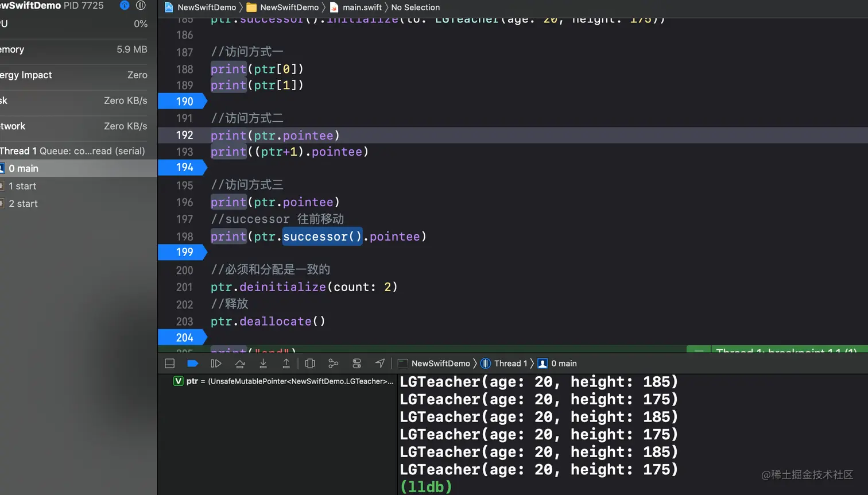
Task: Click 'successor()' highlighted on line 198
Action: [x=322, y=237]
